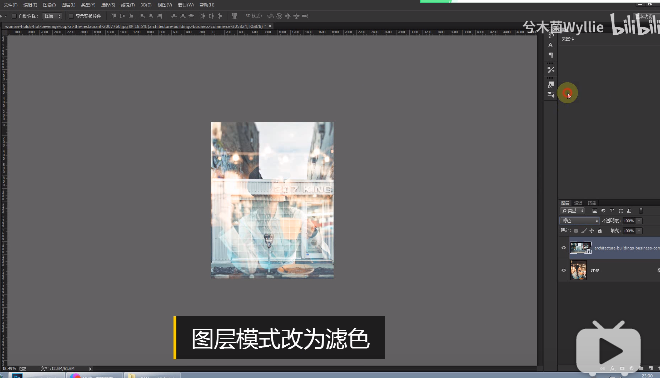Screen dimensions: 660x378
Task: Toggle the Show Transform Controls checkbox
Action: [x=71, y=16]
